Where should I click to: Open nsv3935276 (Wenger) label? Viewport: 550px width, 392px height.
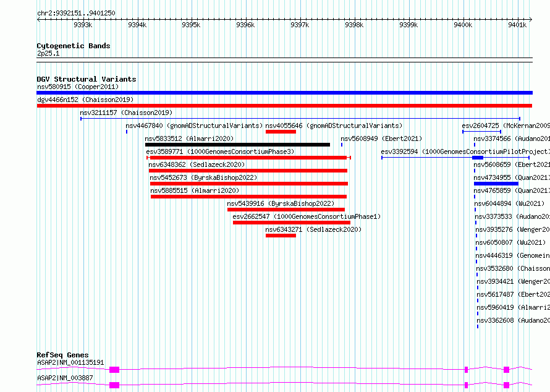coord(512,229)
